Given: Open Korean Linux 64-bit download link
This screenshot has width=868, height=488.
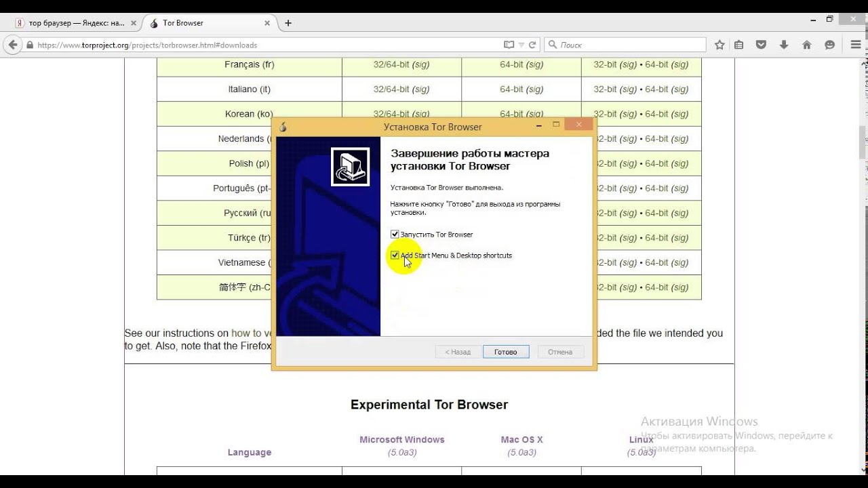Looking at the screenshot, I should [x=656, y=114].
